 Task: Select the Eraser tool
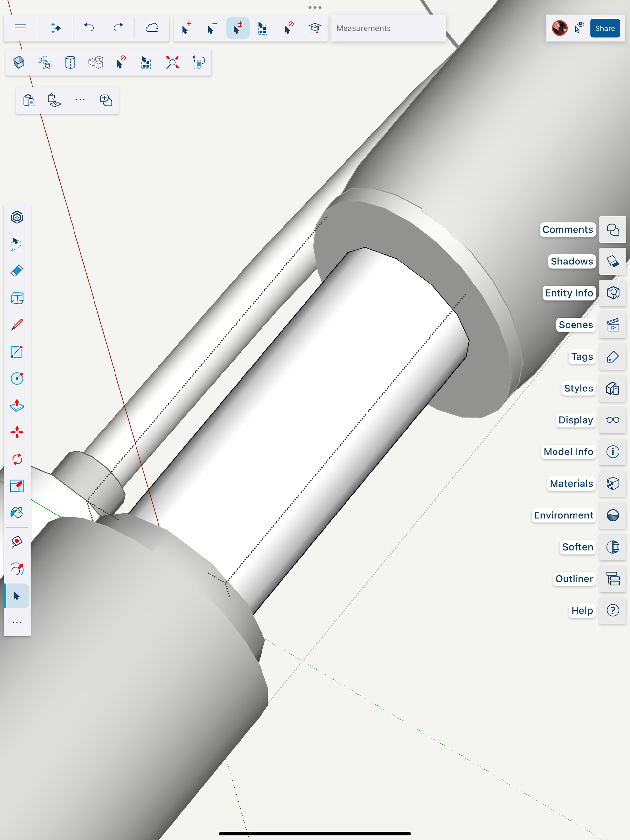coord(17,271)
